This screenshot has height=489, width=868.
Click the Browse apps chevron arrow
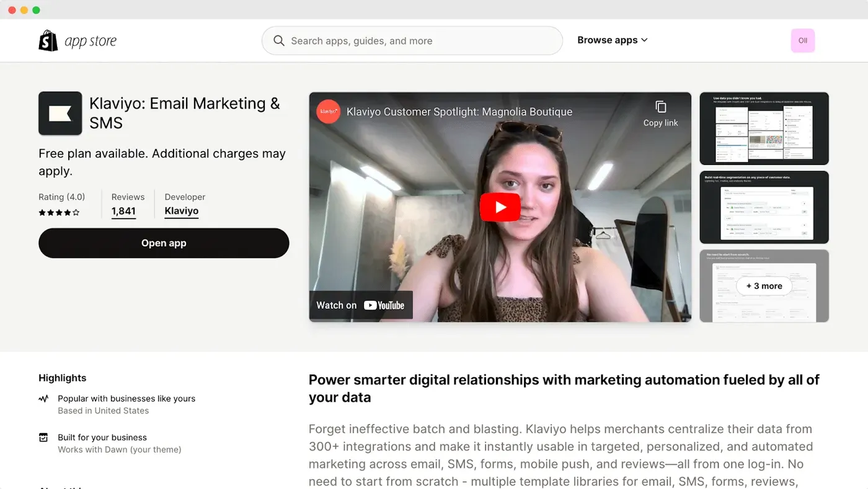[644, 40]
